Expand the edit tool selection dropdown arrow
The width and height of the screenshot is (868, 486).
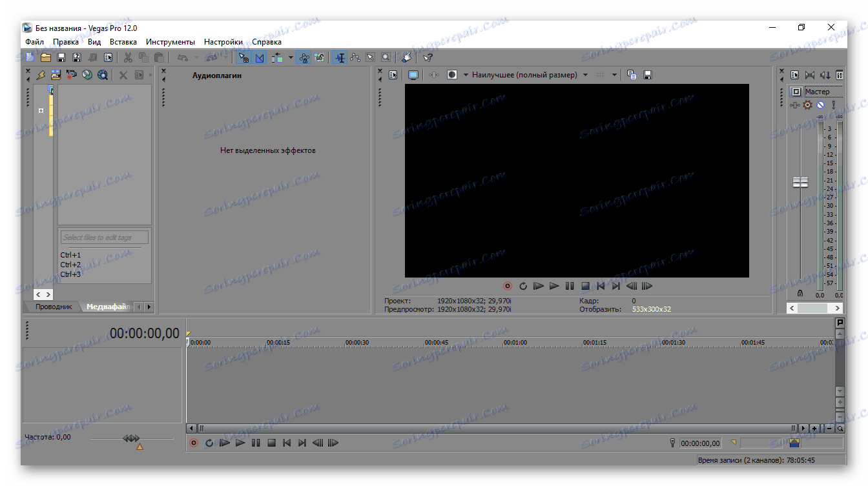click(291, 57)
